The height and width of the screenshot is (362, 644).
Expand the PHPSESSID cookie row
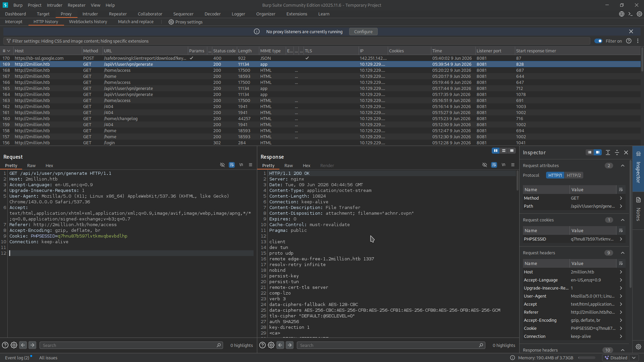point(621,239)
